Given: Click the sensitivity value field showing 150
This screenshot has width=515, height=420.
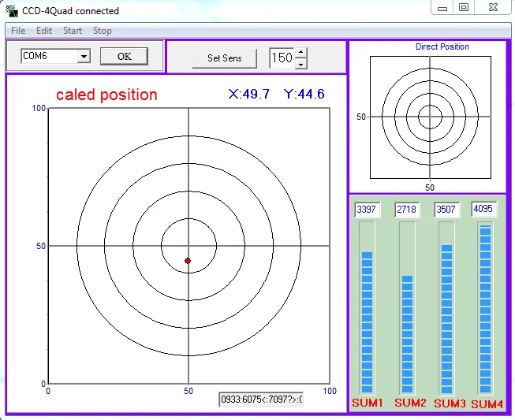Looking at the screenshot, I should tap(282, 58).
